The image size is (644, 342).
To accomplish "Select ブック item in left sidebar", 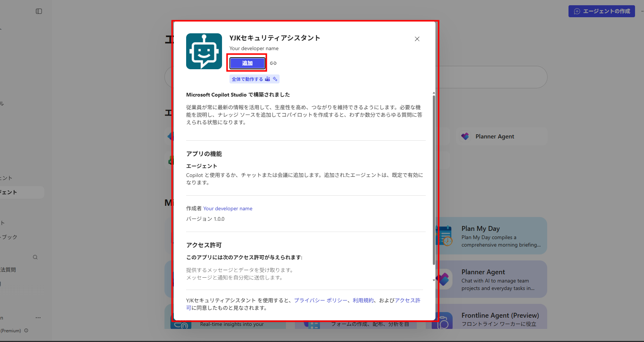I will point(9,237).
